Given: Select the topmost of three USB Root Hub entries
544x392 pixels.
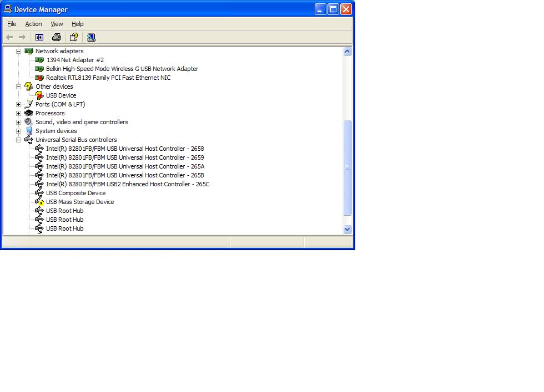Looking at the screenshot, I should point(64,211).
